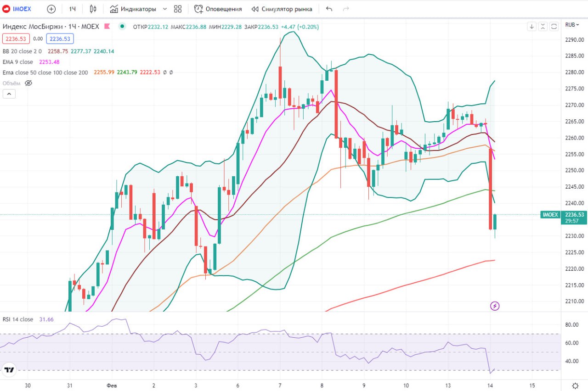Image resolution: width=588 pixels, height=391 pixels.
Task: Create an alert with Оповещения
Action: (x=218, y=9)
